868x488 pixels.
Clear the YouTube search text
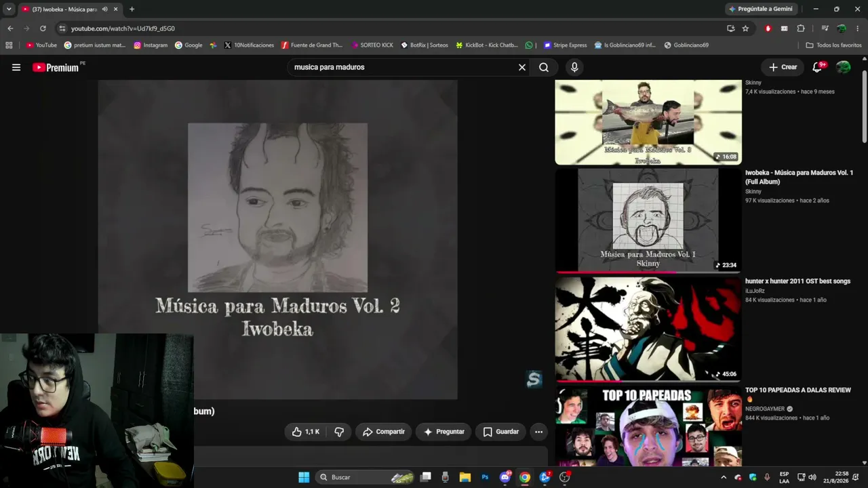click(522, 67)
